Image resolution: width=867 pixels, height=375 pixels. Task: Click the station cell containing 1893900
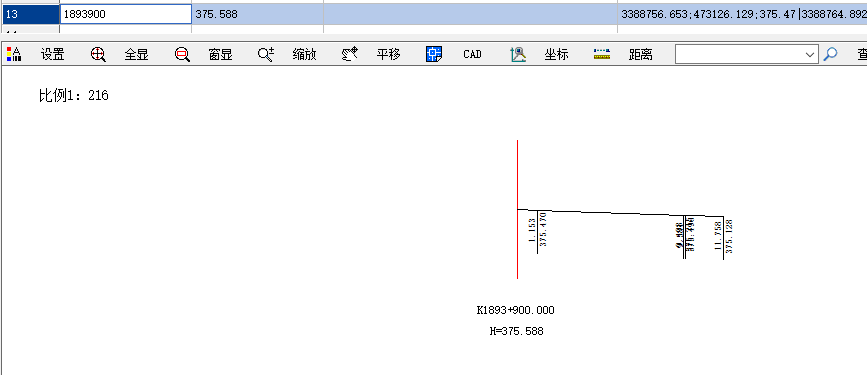(126, 14)
